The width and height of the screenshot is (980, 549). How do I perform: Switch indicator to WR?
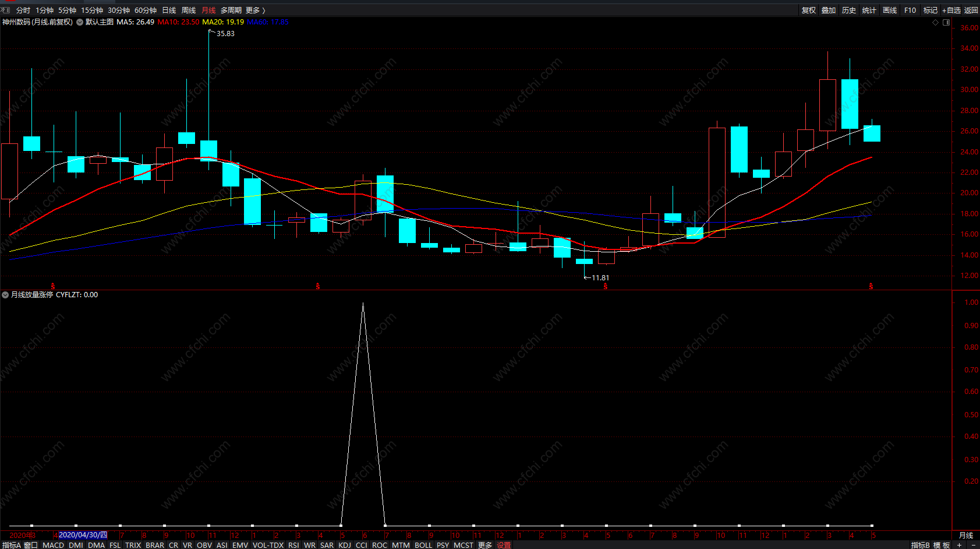[x=310, y=545]
